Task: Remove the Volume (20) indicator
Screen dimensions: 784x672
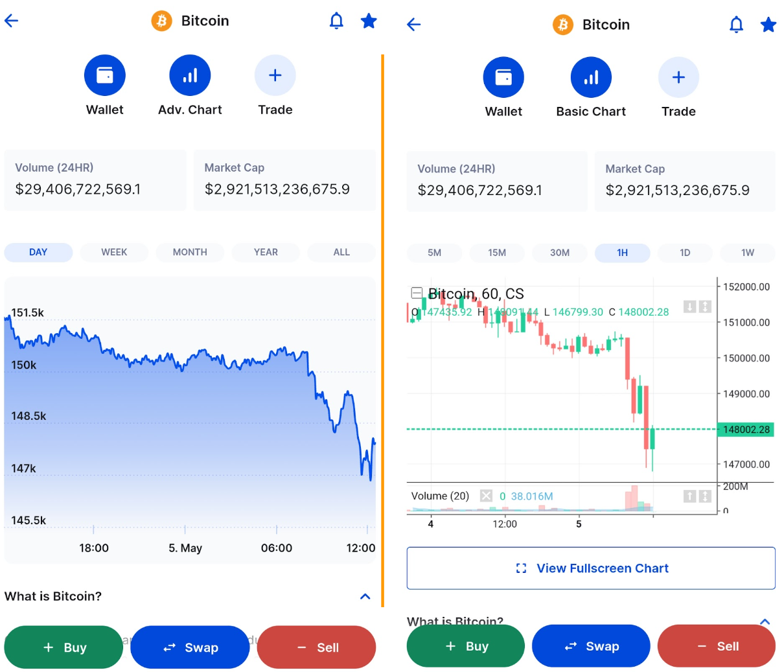Action: 486,496
